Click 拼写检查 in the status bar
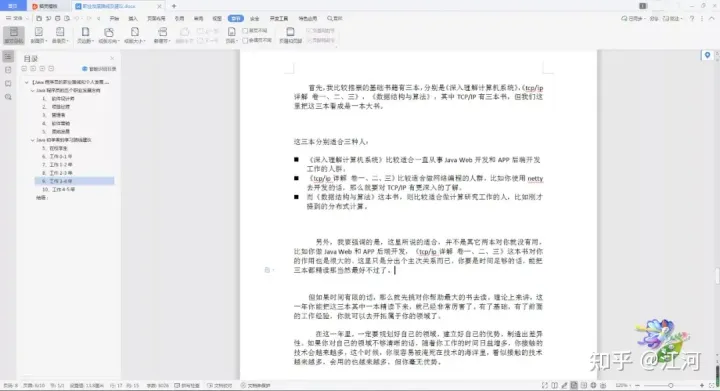Screen dimensions: 720x391 click(187, 385)
